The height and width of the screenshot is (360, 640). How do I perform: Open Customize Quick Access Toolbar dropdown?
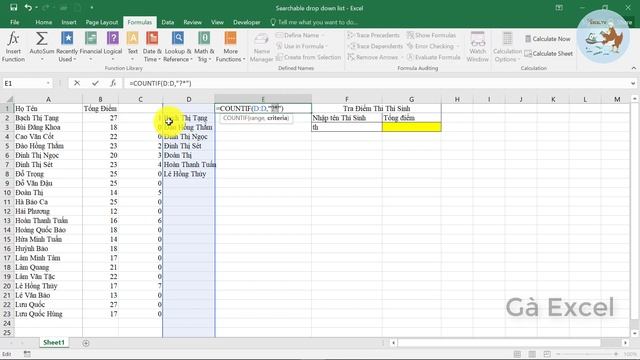point(91,8)
